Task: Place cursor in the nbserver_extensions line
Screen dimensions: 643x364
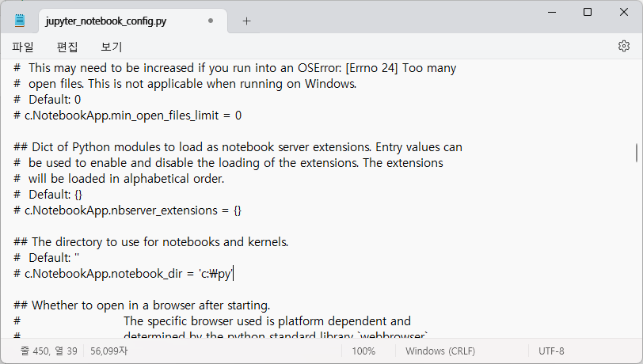Action: [x=127, y=210]
